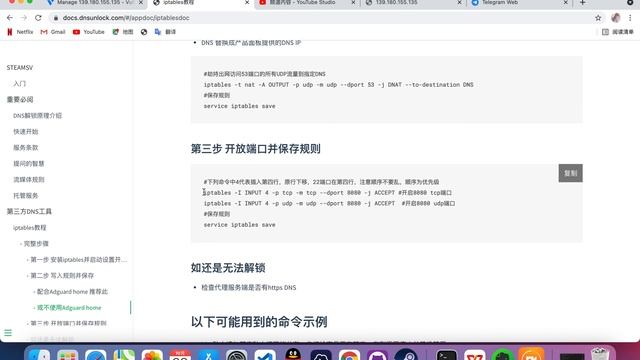640x360 pixels.
Task: Go back with the browser back arrow
Action: 10,18
